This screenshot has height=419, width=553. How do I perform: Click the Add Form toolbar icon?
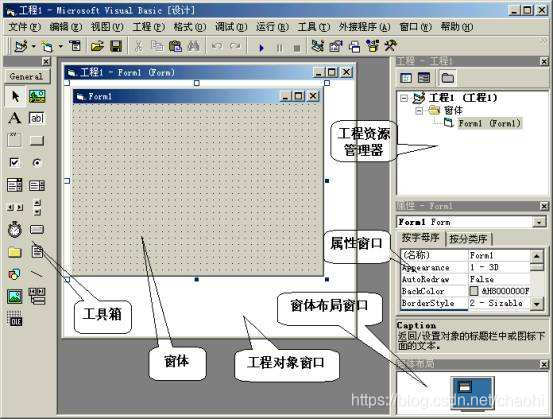click(x=47, y=46)
